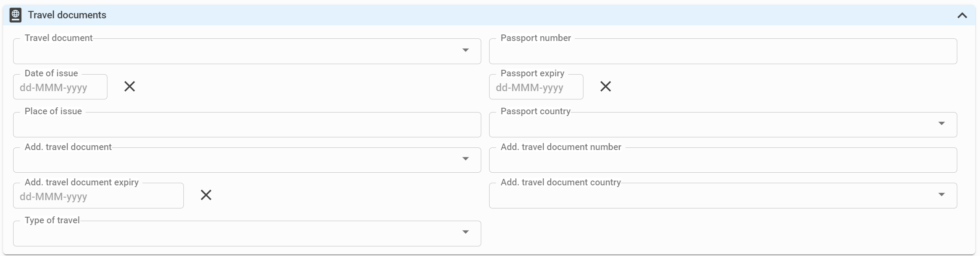Click the passport globe icon in header
Image resolution: width=980 pixels, height=256 pixels.
tap(15, 15)
